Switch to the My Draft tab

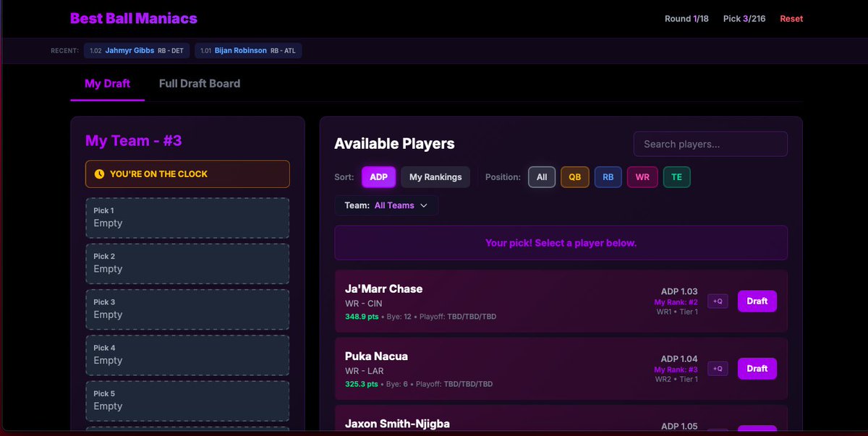click(x=107, y=84)
